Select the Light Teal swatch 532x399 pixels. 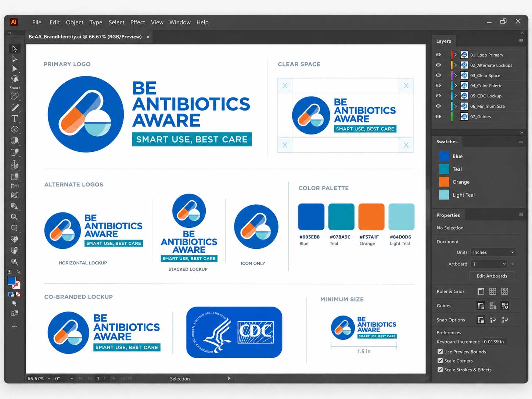click(444, 195)
